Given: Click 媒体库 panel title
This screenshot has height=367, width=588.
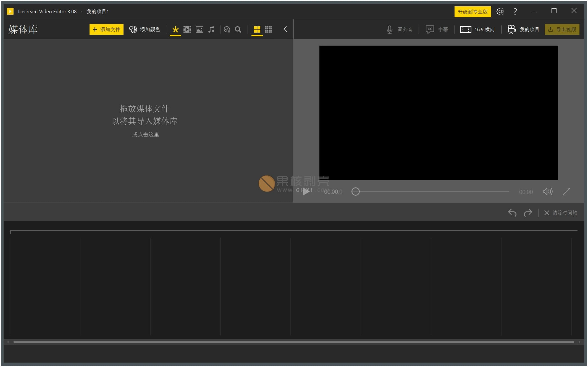Looking at the screenshot, I should tap(23, 29).
